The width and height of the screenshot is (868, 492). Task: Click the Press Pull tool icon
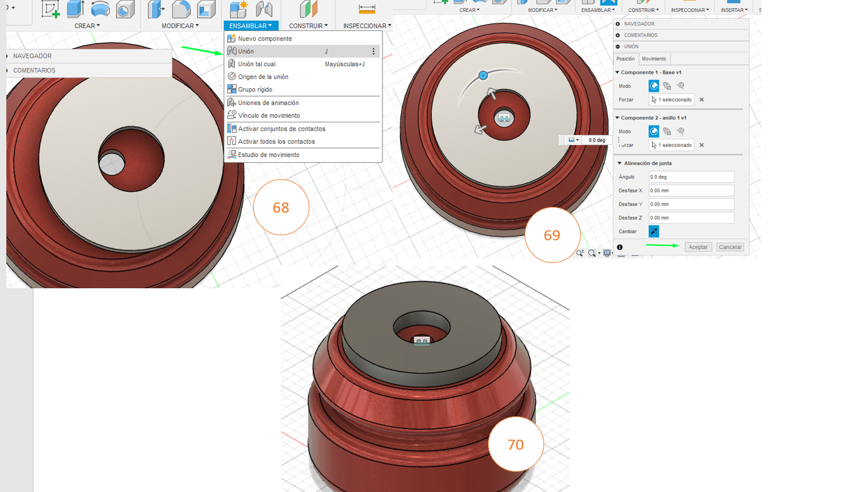click(x=156, y=9)
